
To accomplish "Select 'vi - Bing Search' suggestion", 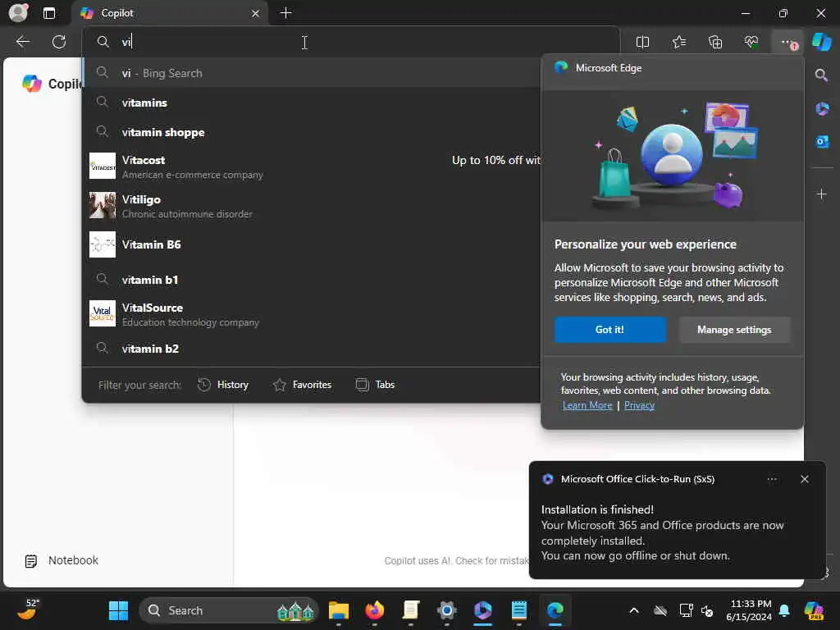I will (311, 73).
